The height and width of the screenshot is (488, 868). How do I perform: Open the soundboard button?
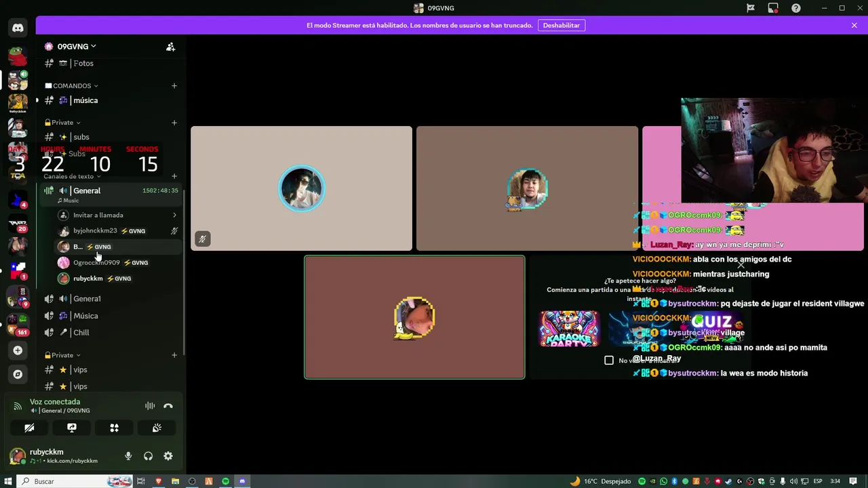[x=157, y=428]
